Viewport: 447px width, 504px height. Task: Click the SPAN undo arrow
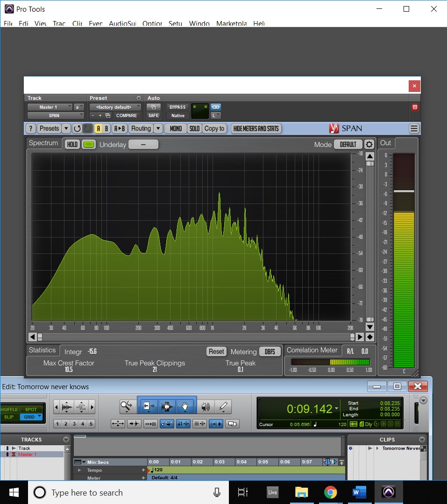point(77,128)
